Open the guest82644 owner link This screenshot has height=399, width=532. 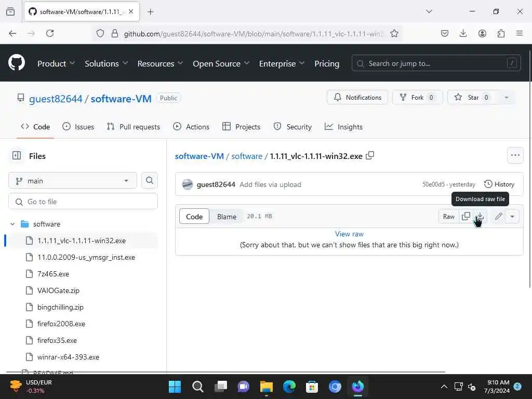click(x=56, y=99)
